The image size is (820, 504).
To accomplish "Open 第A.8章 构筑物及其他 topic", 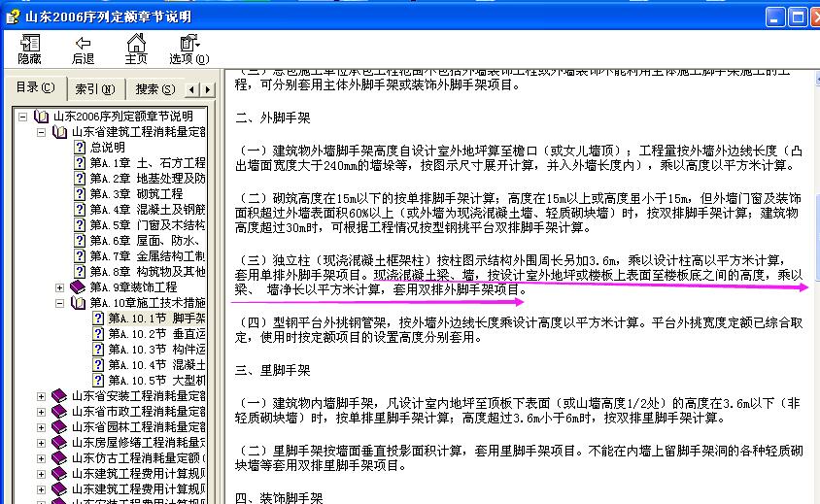I will coord(148,272).
